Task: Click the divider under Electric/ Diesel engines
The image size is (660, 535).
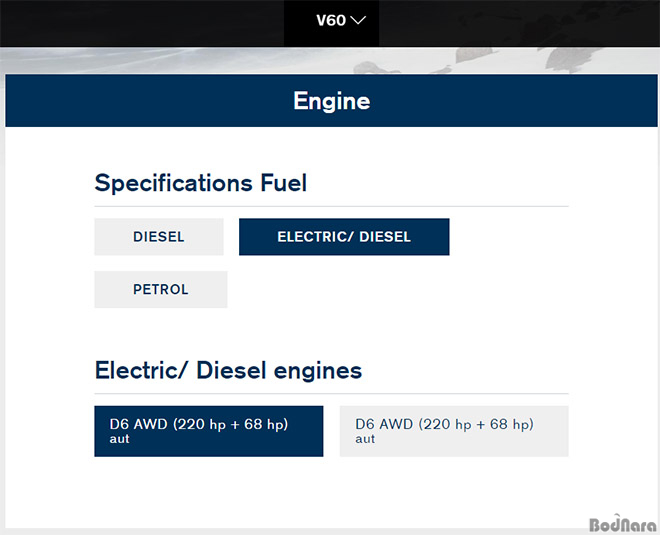Action: pyautogui.click(x=331, y=394)
